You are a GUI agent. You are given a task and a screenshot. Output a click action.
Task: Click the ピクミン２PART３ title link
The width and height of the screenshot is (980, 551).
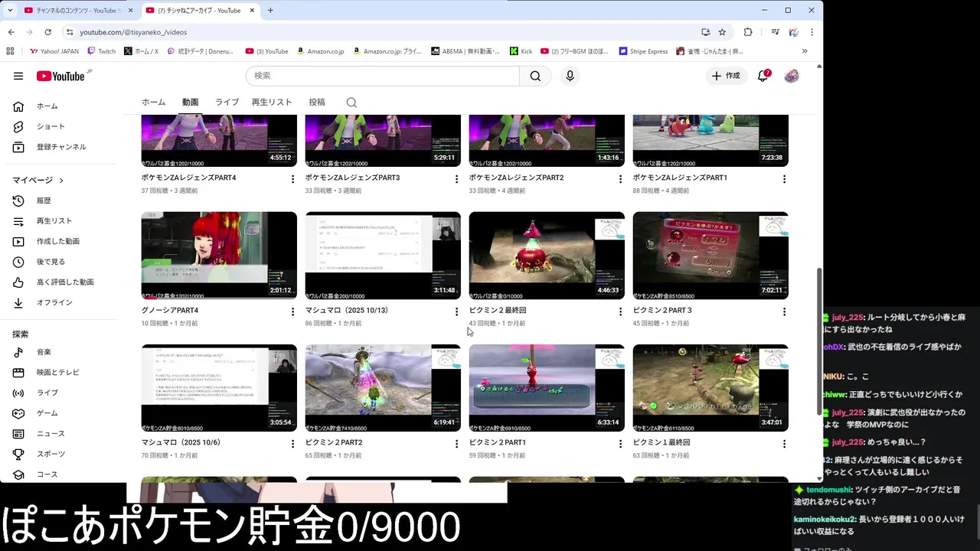click(662, 310)
